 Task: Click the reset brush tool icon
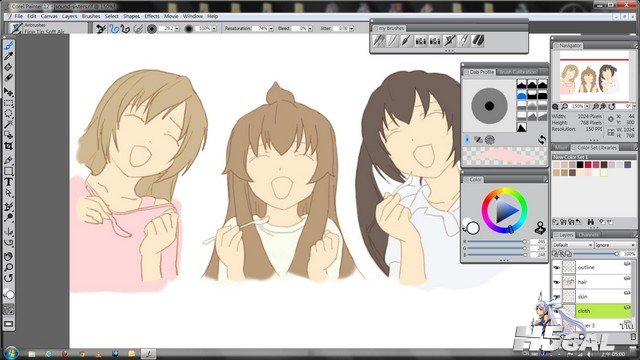pyautogui.click(x=100, y=29)
